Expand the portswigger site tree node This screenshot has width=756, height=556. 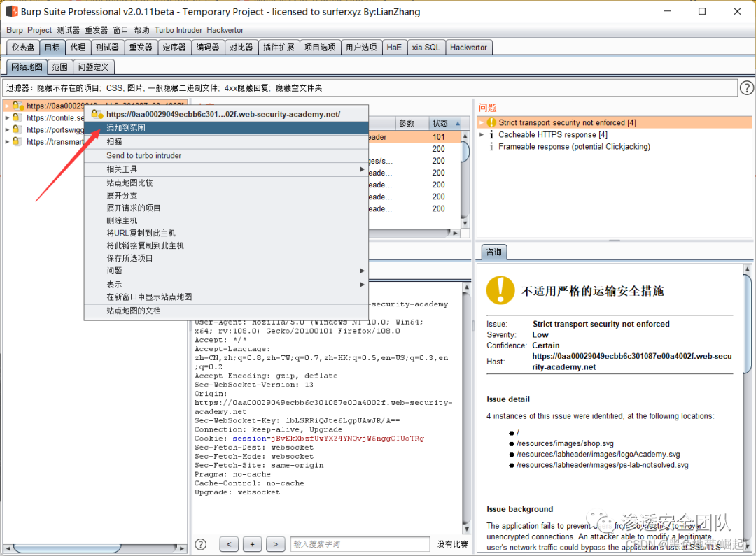[7, 129]
